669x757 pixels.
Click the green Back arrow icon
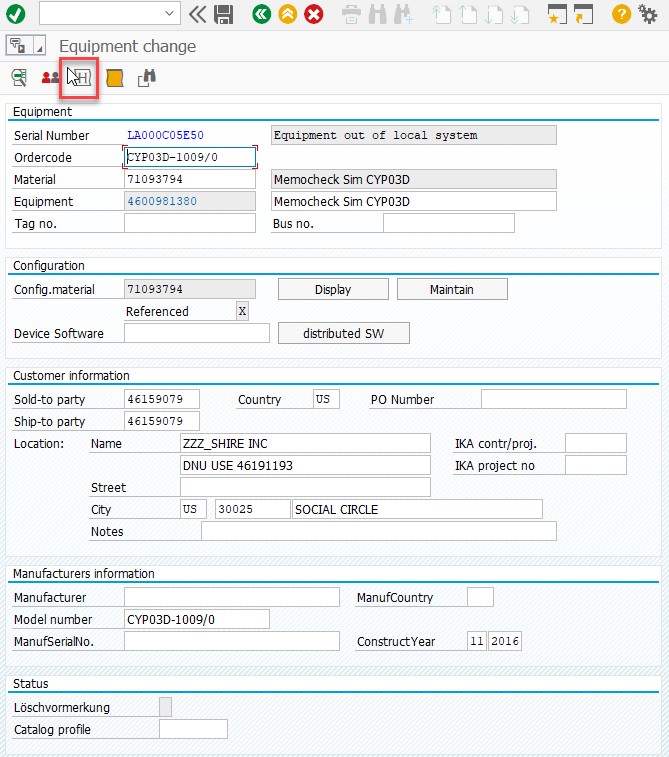[x=262, y=14]
